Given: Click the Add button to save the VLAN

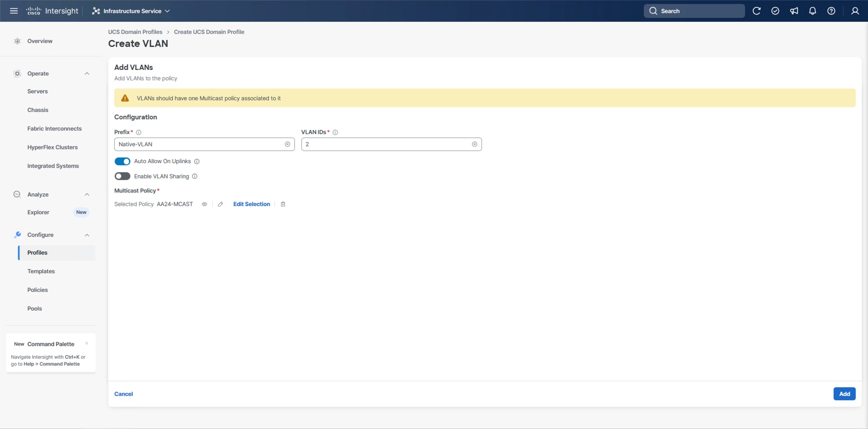Looking at the screenshot, I should [x=844, y=393].
